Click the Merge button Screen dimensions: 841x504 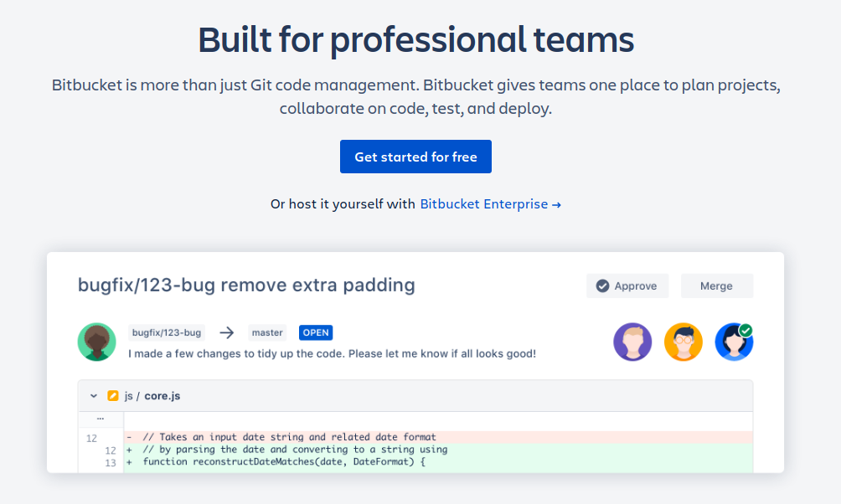click(716, 285)
